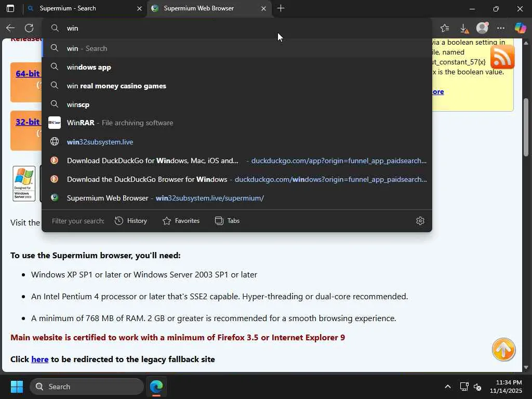Image resolution: width=532 pixels, height=399 pixels.
Task: Click the orange RSS feed icon
Action: click(502, 57)
